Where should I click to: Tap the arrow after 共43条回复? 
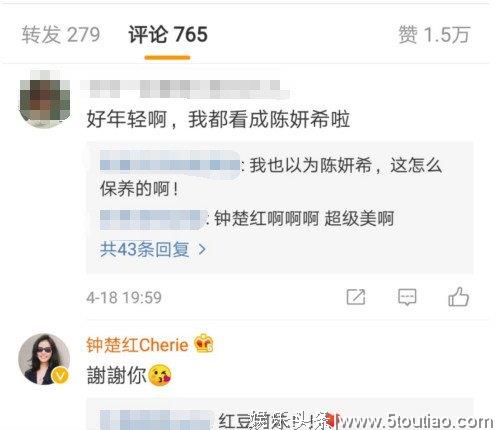coord(202,249)
